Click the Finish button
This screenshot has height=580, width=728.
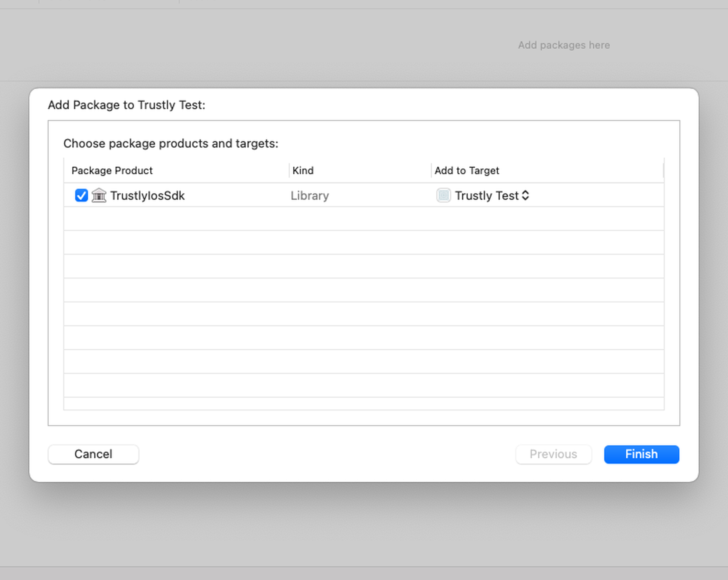(642, 454)
